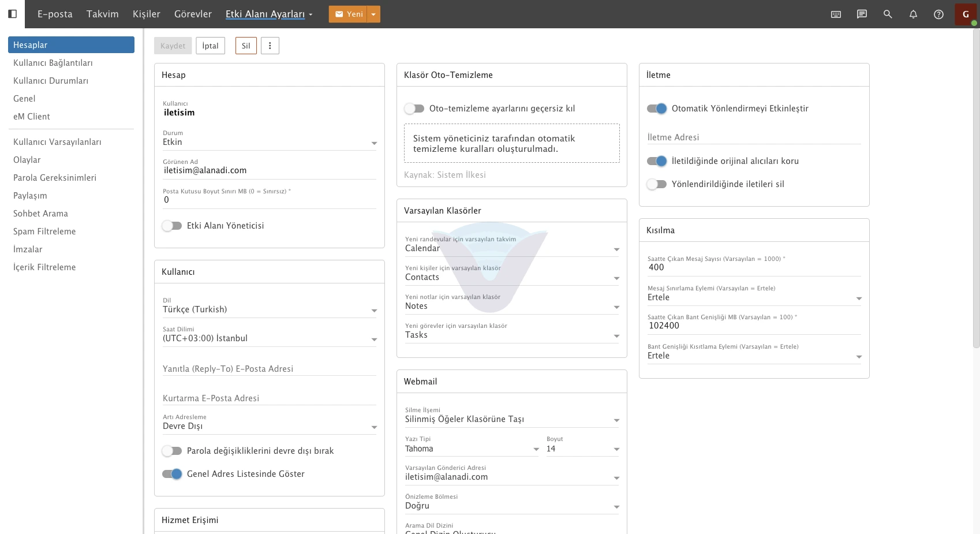The image size is (980, 534).
Task: Open the Saat Dilimi İstanbul dropdown
Action: point(270,338)
